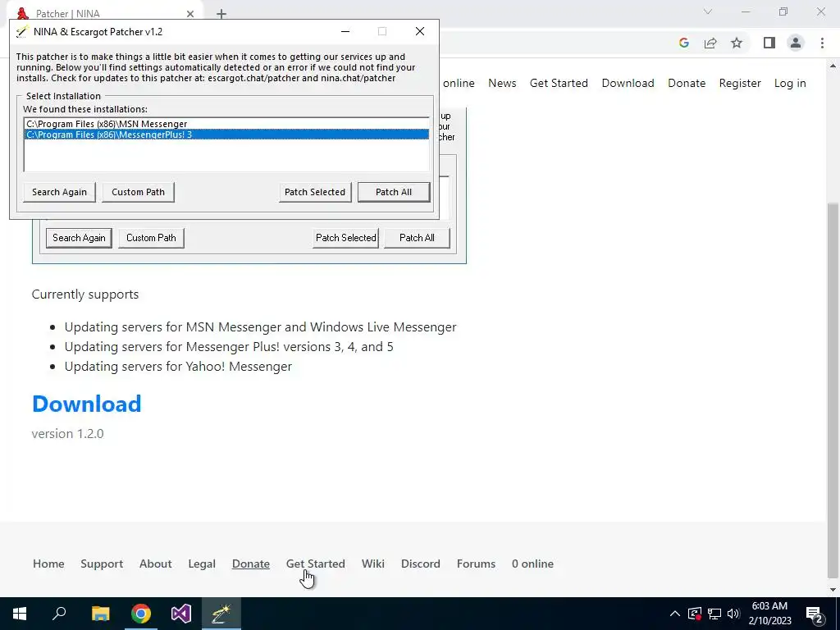This screenshot has width=840, height=630.
Task: Open Log in in the top navigation
Action: coord(790,83)
